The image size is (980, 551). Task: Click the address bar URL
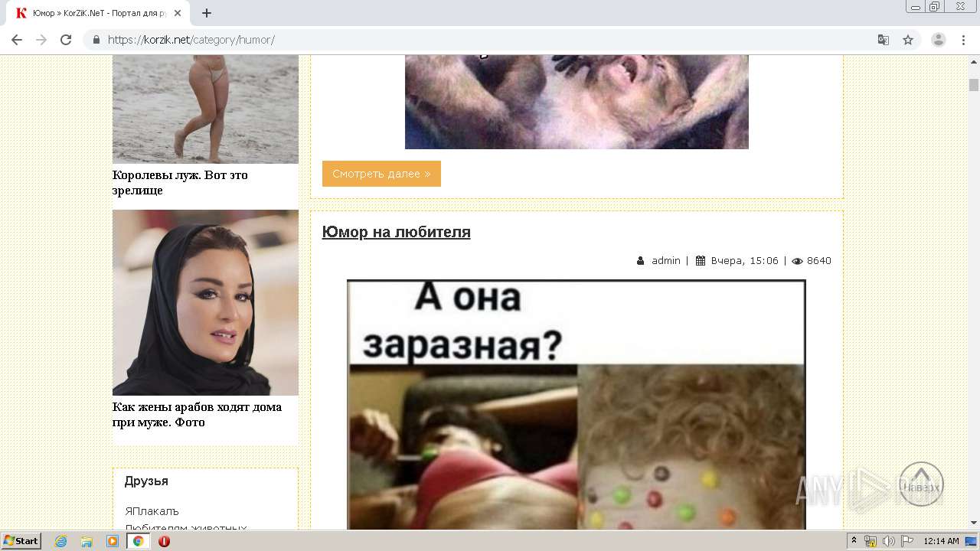tap(191, 40)
